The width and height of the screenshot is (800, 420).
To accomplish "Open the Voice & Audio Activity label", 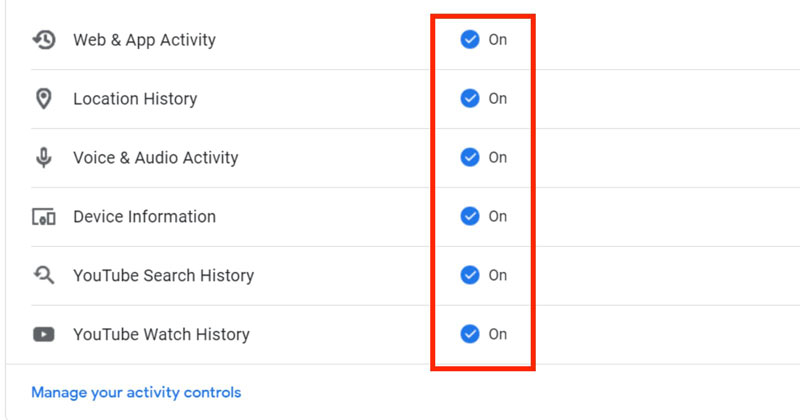I will coord(155,158).
